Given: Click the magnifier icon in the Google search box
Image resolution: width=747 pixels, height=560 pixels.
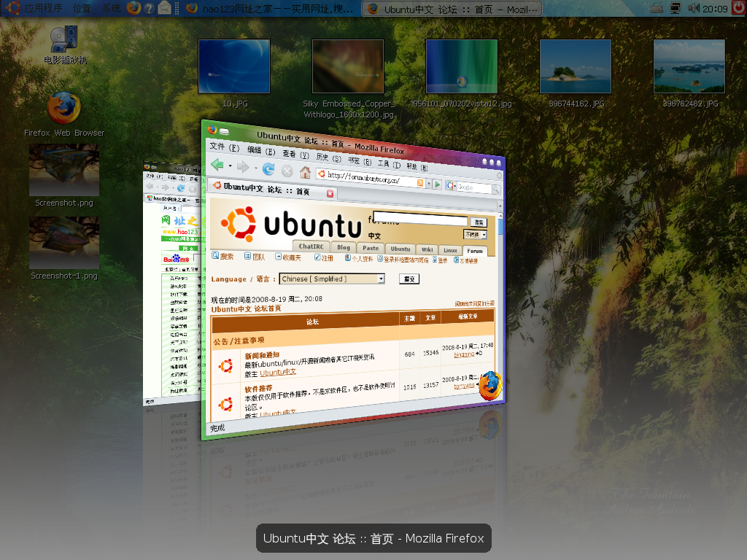Looking at the screenshot, I should point(496,190).
